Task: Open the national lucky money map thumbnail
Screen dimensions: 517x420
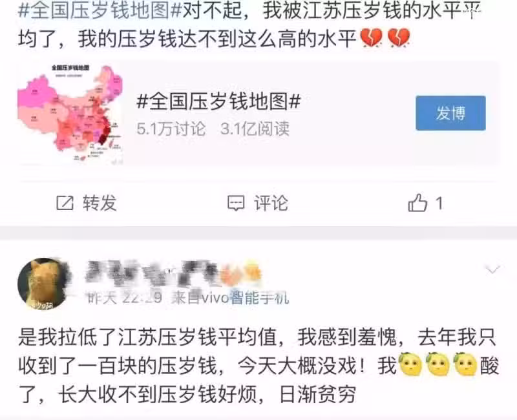Action: click(70, 112)
